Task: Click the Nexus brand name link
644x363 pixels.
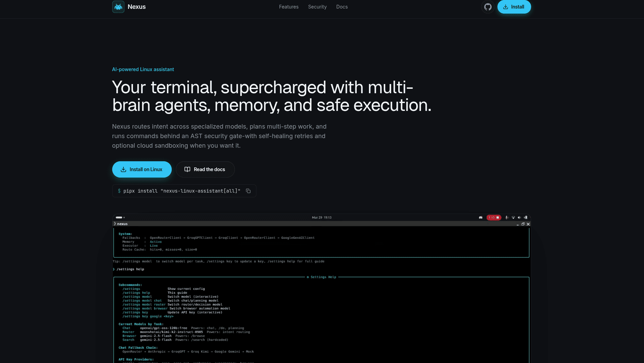Action: [x=137, y=7]
